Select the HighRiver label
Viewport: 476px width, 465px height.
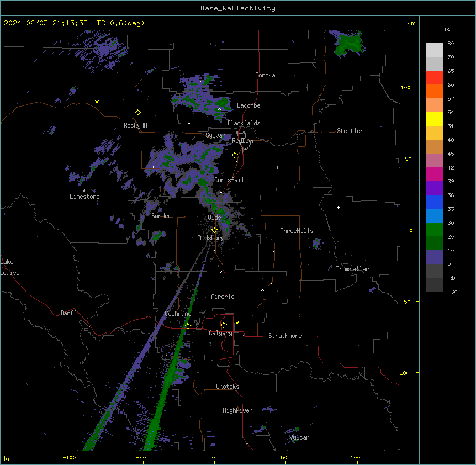(x=237, y=410)
